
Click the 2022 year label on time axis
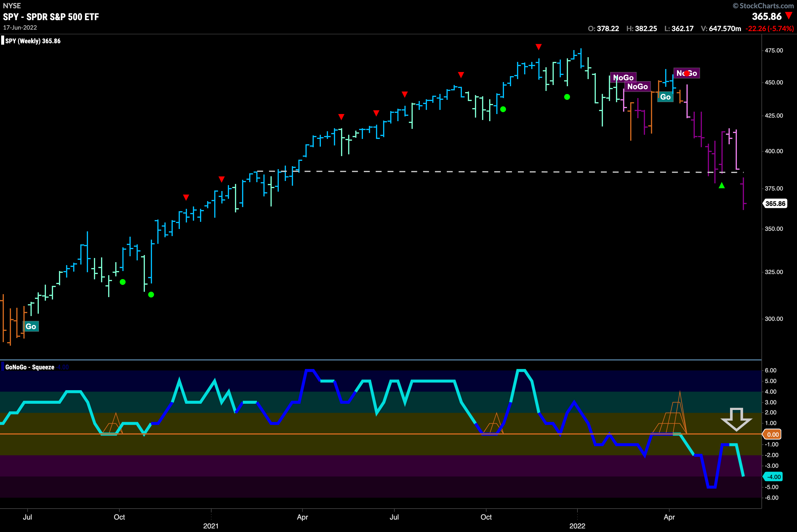pyautogui.click(x=577, y=526)
